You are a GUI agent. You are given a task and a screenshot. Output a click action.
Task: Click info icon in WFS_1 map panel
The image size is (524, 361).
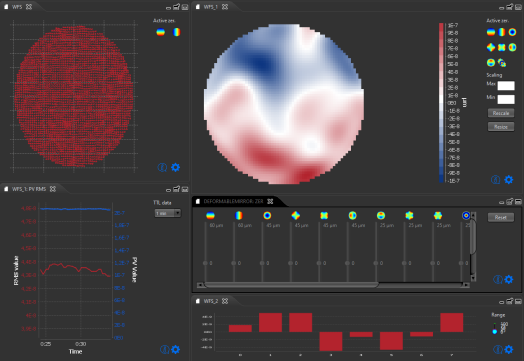point(496,179)
